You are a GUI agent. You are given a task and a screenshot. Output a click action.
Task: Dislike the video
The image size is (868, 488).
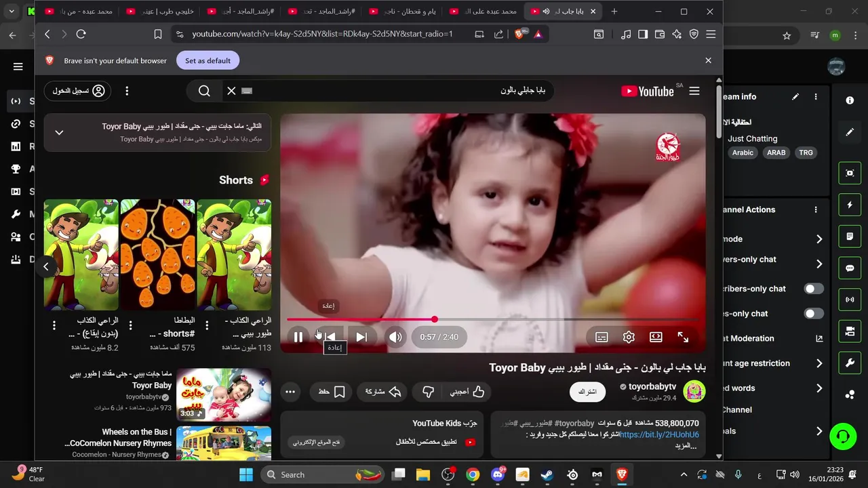[428, 392]
